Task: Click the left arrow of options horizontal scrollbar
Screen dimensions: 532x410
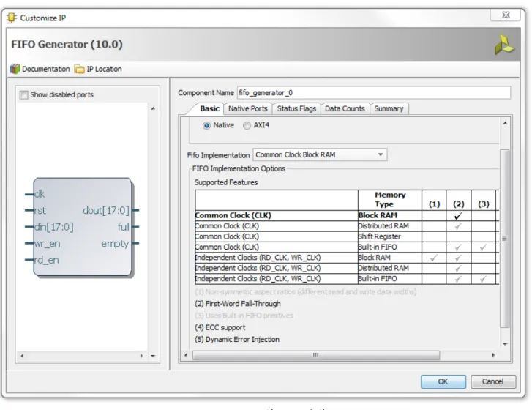Action: [186, 355]
